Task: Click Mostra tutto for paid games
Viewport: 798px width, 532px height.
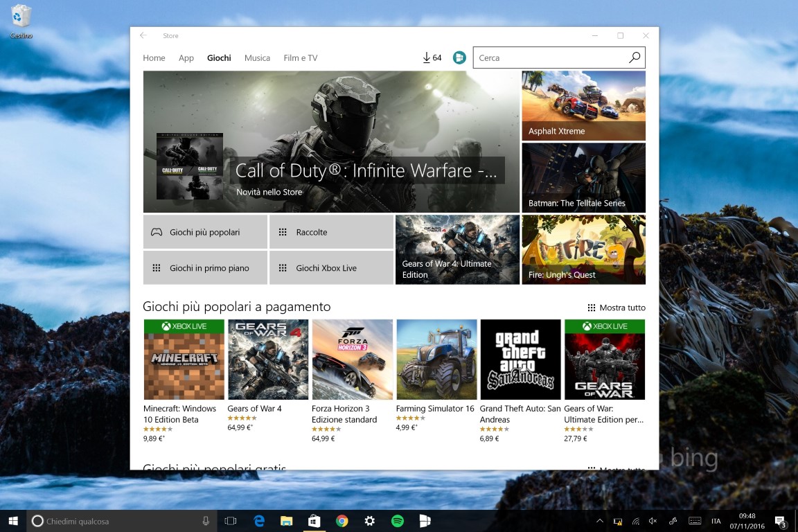Action: tap(617, 308)
